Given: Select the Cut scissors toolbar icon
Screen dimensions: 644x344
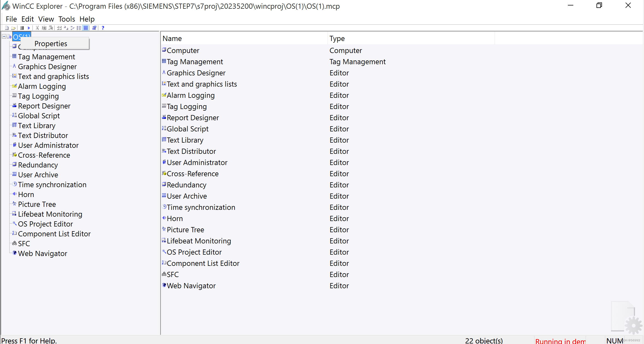Looking at the screenshot, I should [x=37, y=28].
